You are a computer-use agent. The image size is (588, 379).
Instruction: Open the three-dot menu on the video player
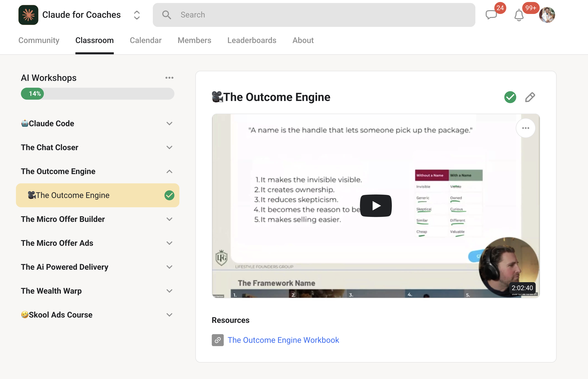526,128
